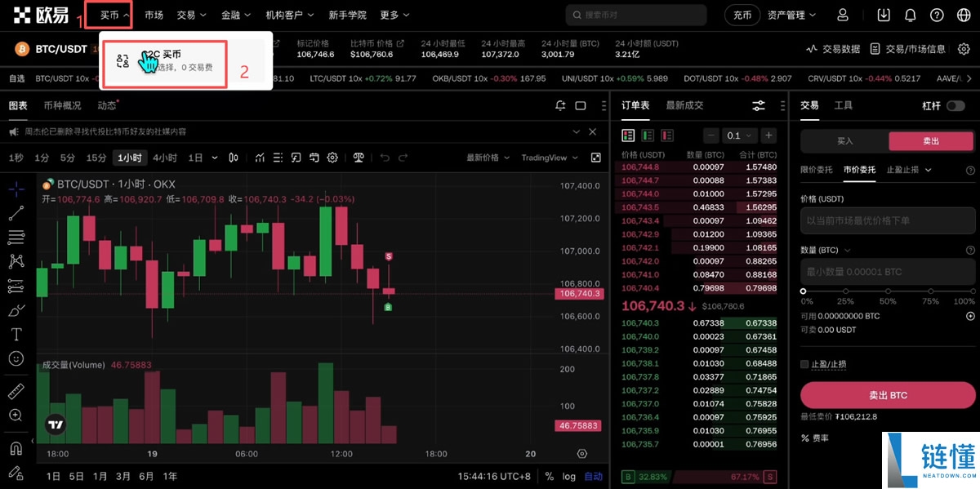Switch to 买入 buy mode
This screenshot has width=980, height=489.
coord(845,141)
